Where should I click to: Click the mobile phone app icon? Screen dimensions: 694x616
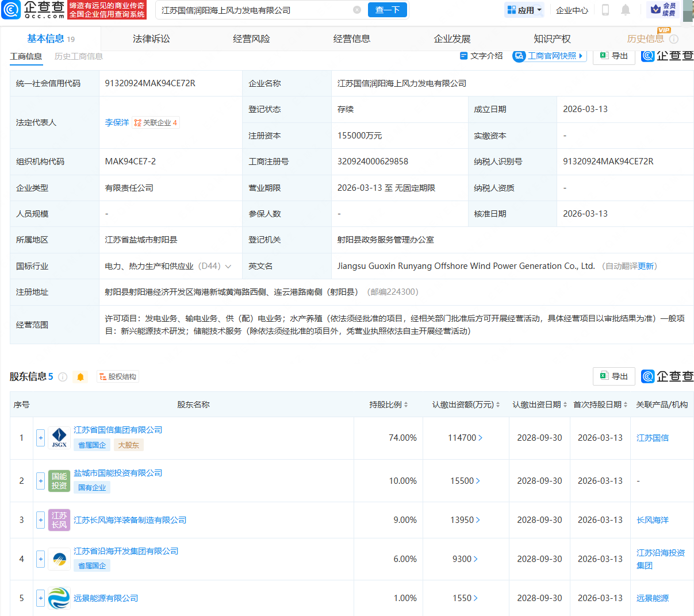click(604, 10)
